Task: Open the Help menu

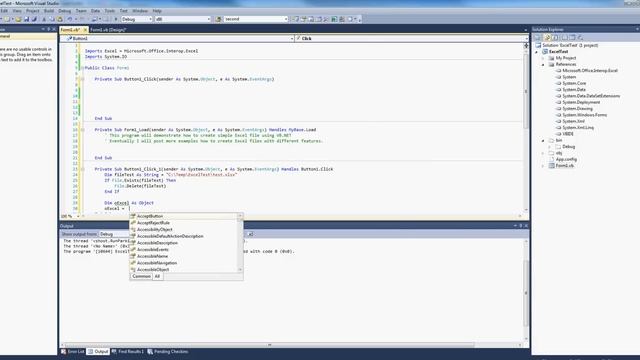Action: click(x=157, y=11)
